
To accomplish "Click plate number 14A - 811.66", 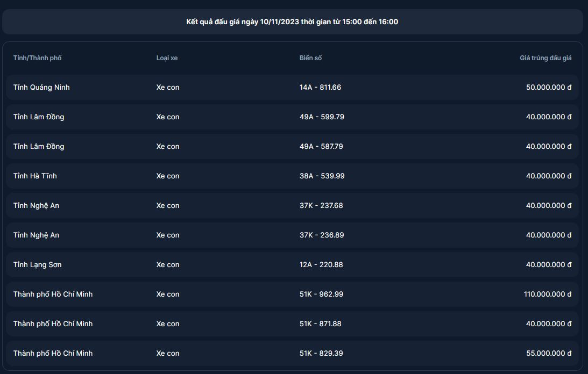I will click(x=320, y=87).
